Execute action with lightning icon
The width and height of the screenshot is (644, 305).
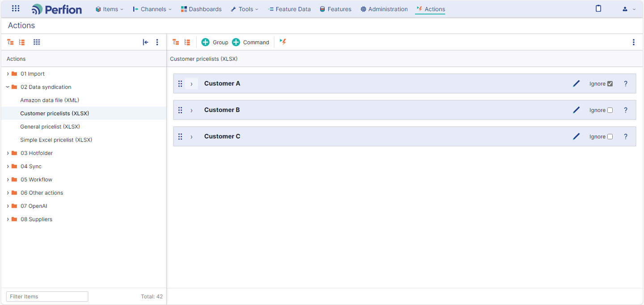pyautogui.click(x=283, y=42)
